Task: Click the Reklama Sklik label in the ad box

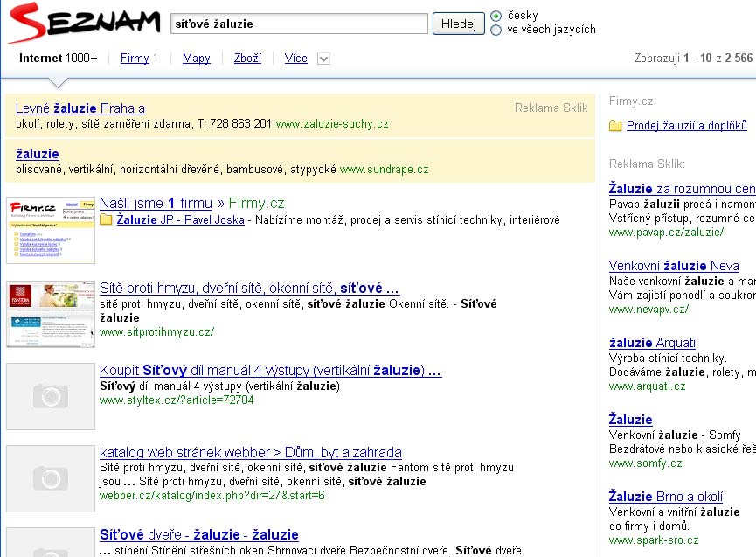Action: click(551, 108)
